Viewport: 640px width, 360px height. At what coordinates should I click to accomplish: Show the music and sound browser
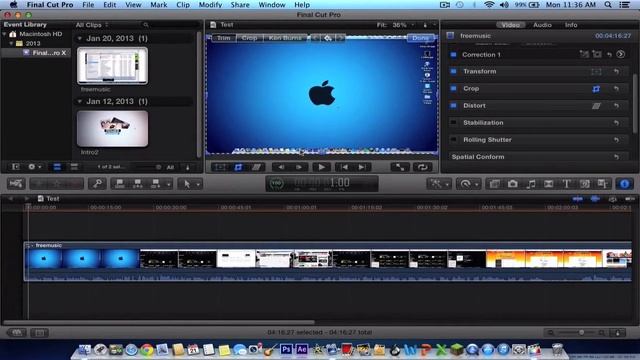point(531,184)
